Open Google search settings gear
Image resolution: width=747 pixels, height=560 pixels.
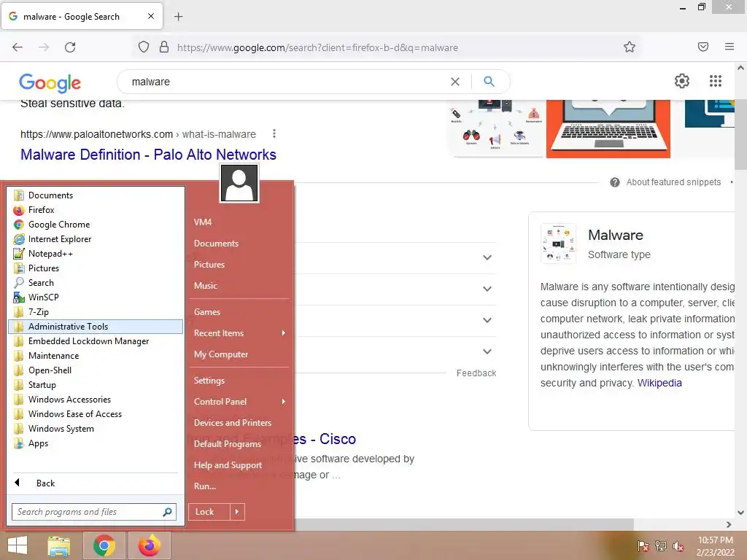pyautogui.click(x=682, y=81)
